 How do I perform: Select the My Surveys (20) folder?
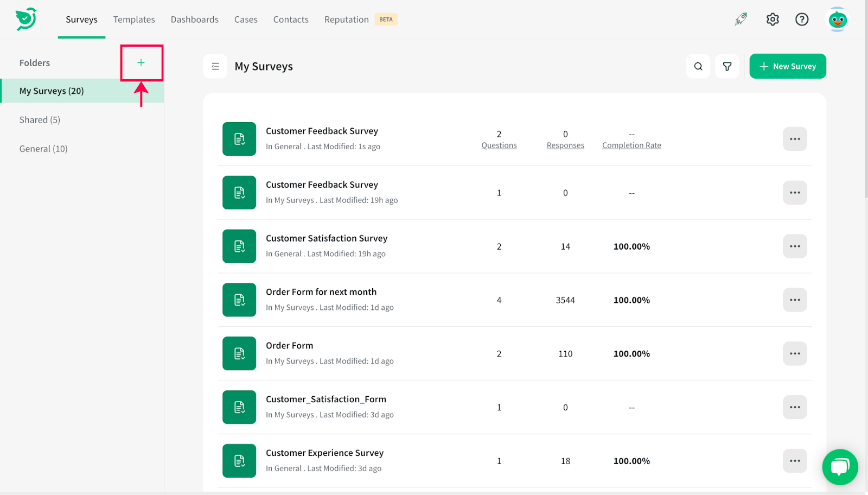82,91
